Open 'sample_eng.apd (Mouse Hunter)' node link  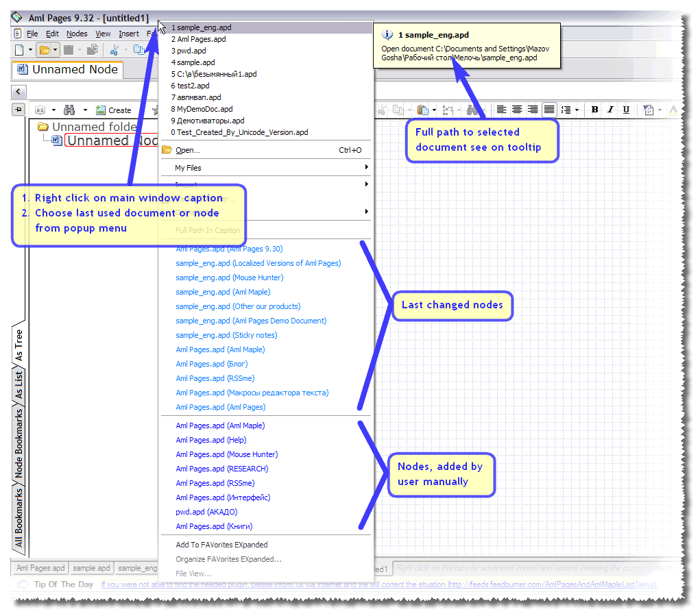(230, 278)
